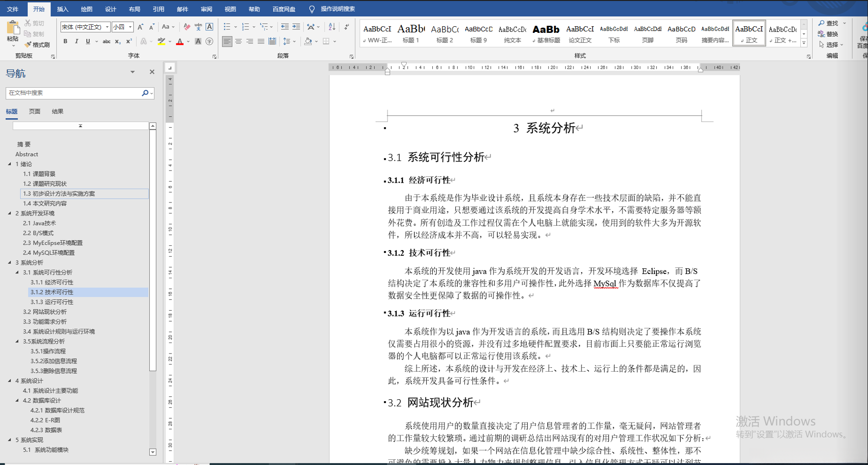Click the sort icon in paragraph group
This screenshot has height=465, width=868.
pyautogui.click(x=332, y=27)
